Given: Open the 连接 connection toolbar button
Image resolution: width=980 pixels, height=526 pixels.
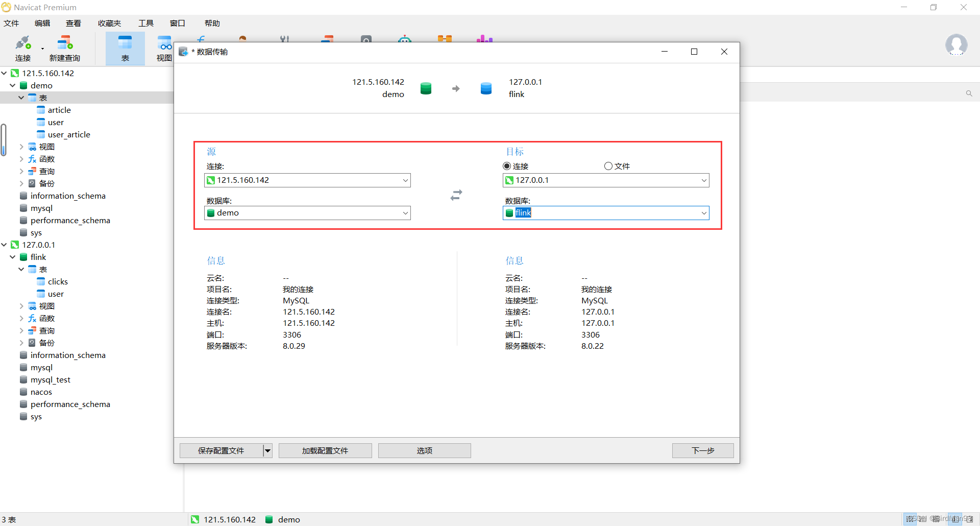Looking at the screenshot, I should click(23, 49).
